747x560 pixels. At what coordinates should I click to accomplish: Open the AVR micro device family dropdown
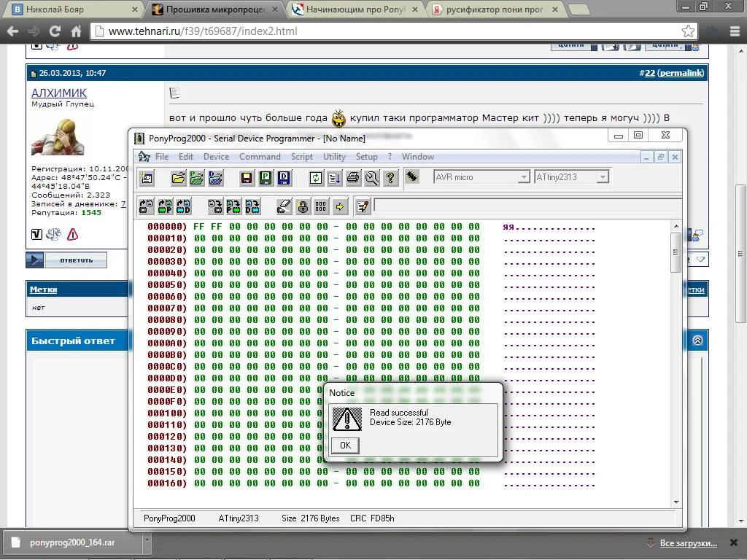(524, 177)
